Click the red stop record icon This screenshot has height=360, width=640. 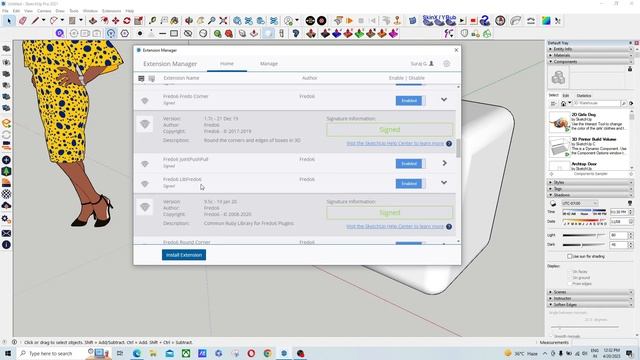[x=473, y=20]
